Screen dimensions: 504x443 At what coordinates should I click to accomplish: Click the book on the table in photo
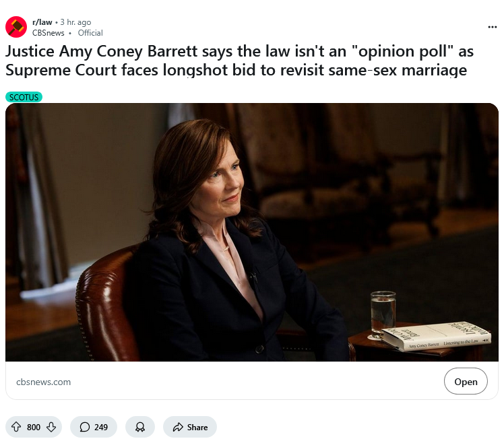coord(445,337)
